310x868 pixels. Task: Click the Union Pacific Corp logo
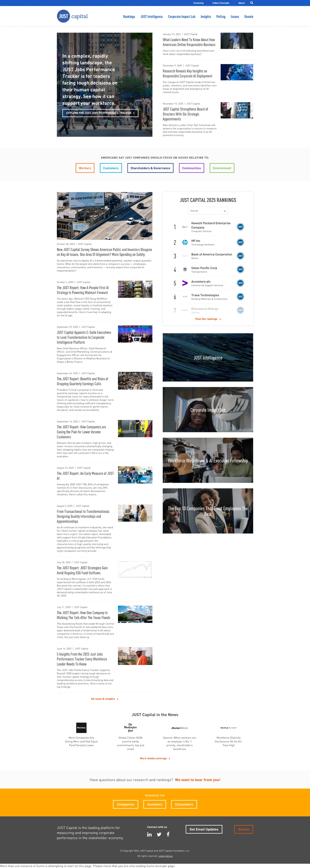tap(185, 270)
